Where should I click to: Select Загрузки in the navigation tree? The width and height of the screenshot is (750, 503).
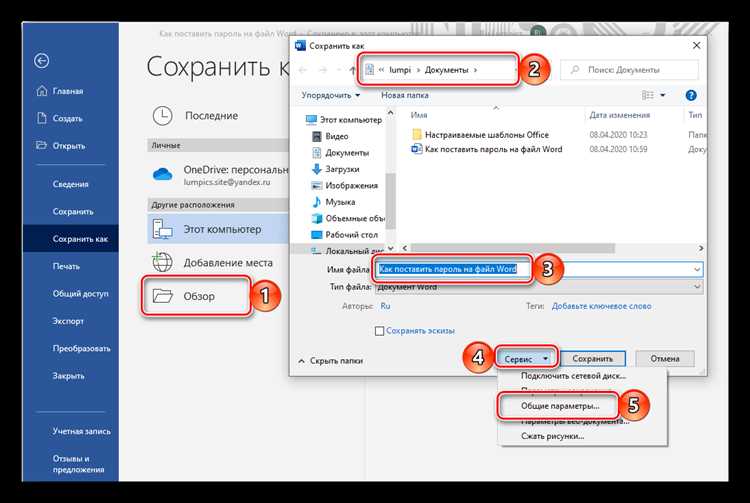pos(335,169)
